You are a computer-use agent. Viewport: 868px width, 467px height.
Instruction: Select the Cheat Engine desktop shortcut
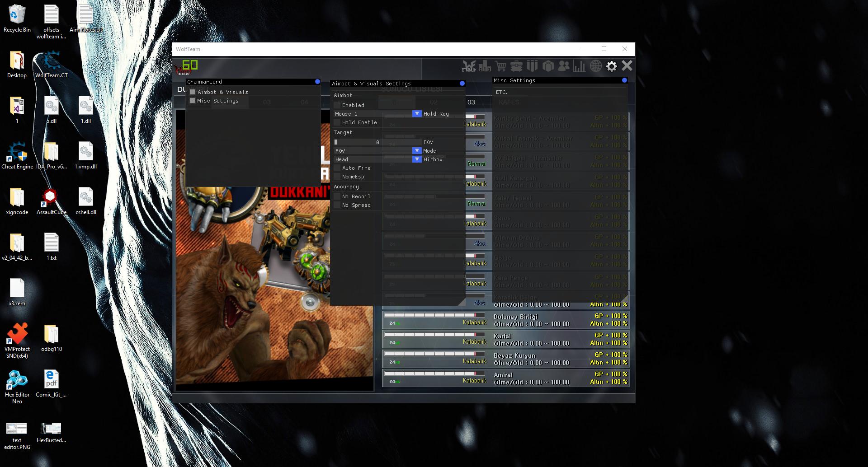point(17,156)
